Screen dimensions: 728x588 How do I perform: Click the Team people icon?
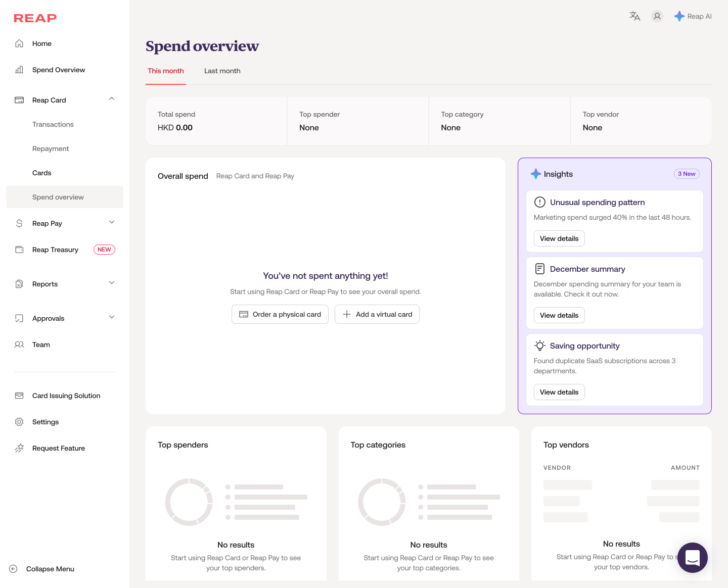(x=19, y=345)
